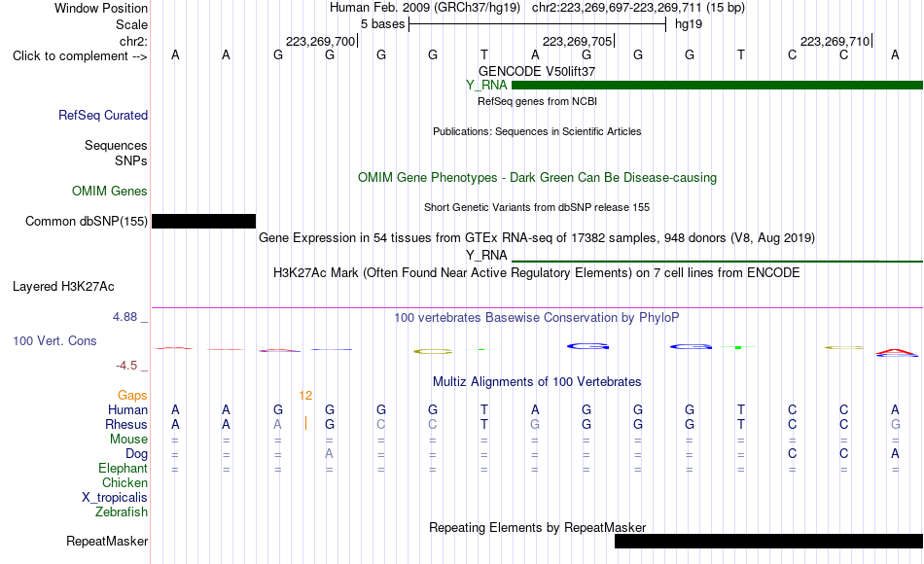The height and width of the screenshot is (564, 924).
Task: Click the Window Position label
Action: [x=101, y=8]
